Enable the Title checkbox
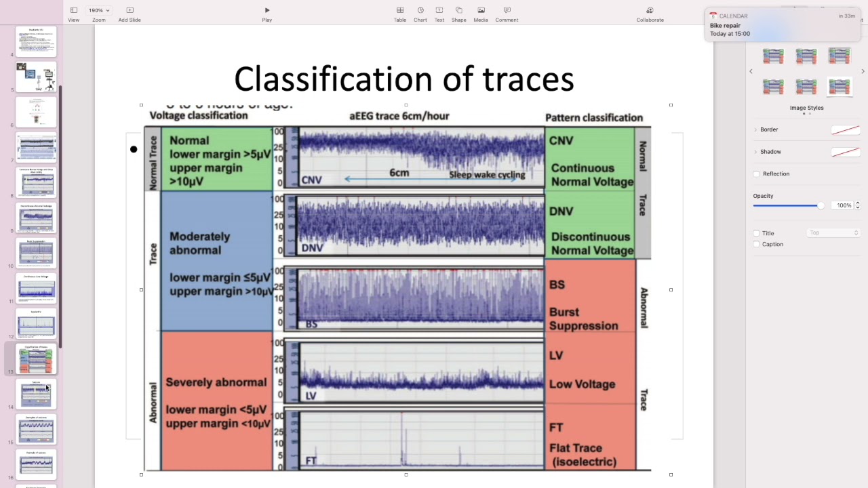Screen dimensions: 868x488 pos(757,233)
